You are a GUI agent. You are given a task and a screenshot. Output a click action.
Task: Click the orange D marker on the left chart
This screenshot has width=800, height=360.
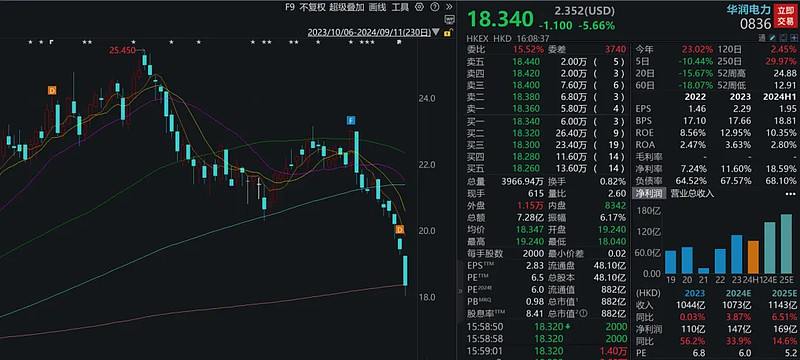click(52, 90)
